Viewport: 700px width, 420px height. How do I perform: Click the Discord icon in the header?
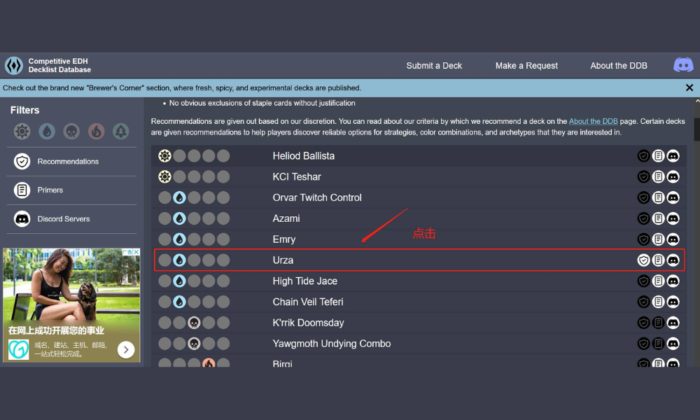683,66
